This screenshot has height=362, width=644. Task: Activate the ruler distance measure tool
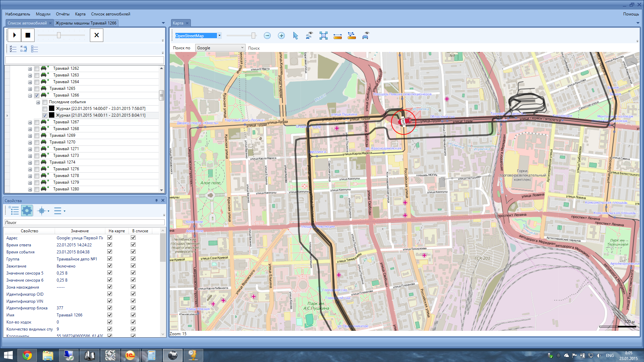(337, 36)
